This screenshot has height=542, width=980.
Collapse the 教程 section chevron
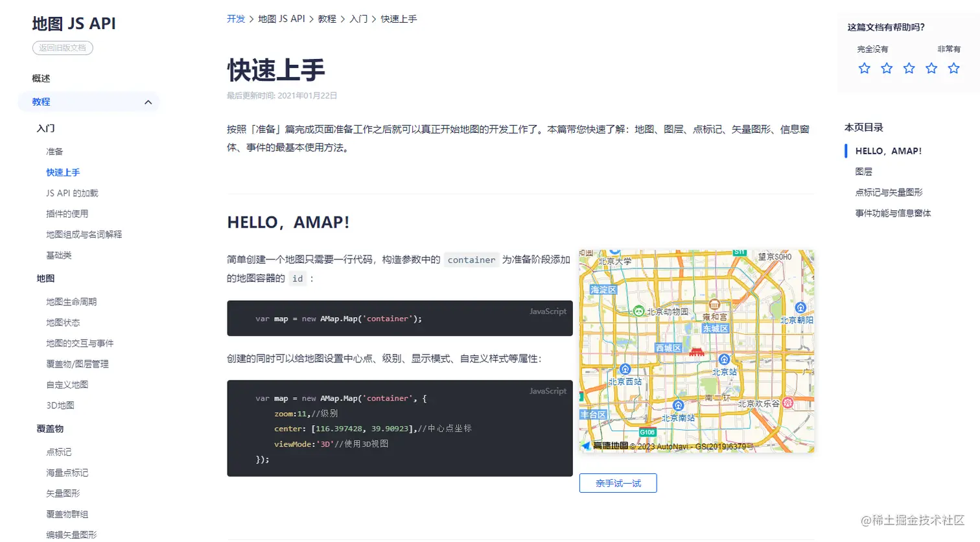[148, 102]
